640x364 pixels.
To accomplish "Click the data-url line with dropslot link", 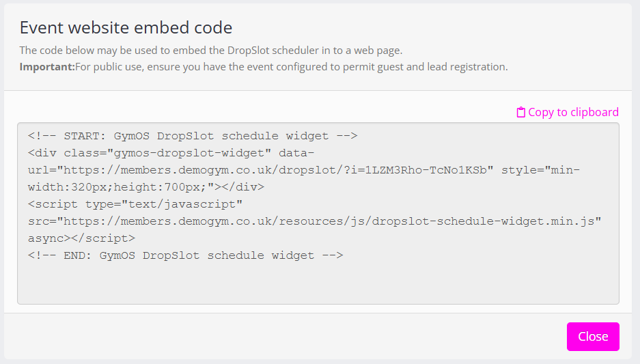I will (x=260, y=170).
